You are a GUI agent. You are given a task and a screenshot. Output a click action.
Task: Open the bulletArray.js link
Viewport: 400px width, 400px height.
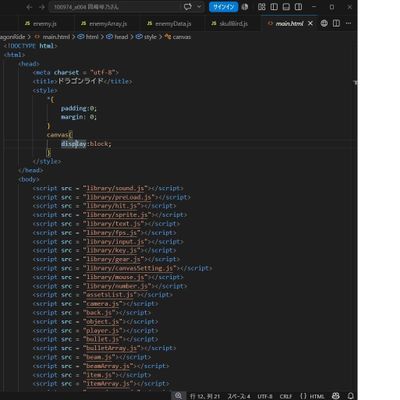[112, 348]
